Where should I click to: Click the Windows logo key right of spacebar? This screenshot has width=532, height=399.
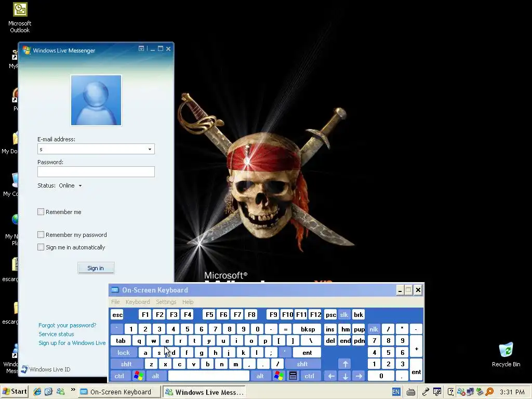pos(279,376)
